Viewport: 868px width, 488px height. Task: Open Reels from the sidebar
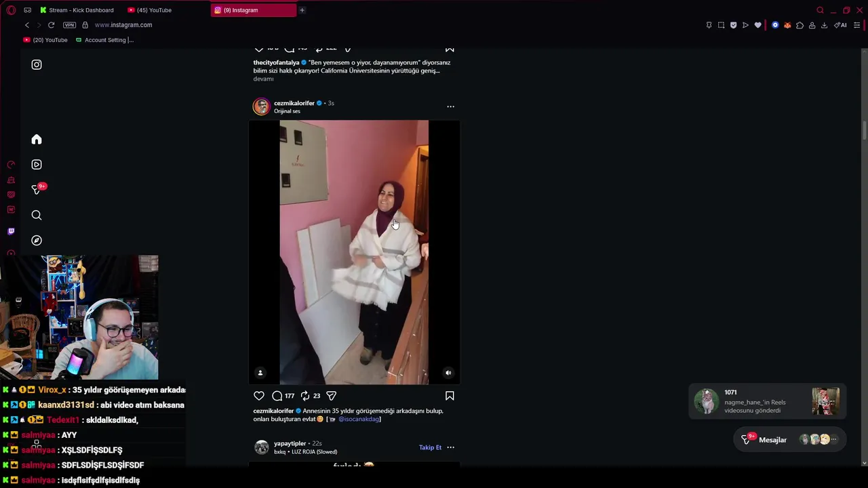pos(37,165)
